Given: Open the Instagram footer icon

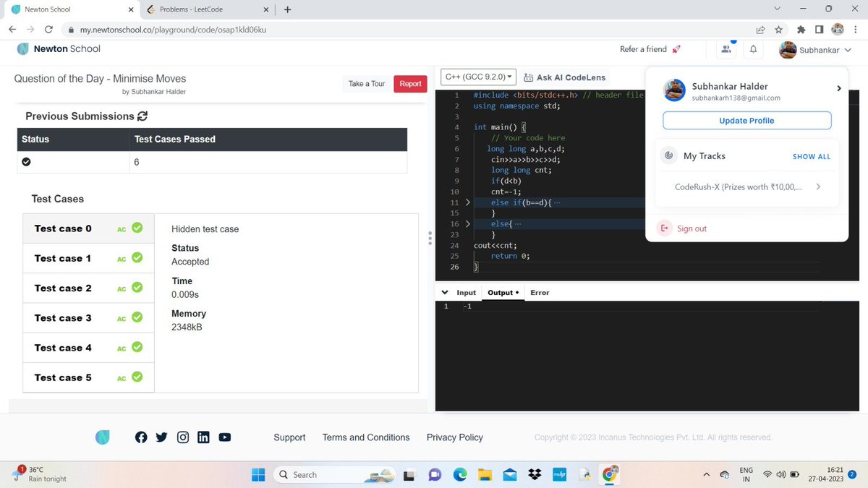Looking at the screenshot, I should point(183,437).
